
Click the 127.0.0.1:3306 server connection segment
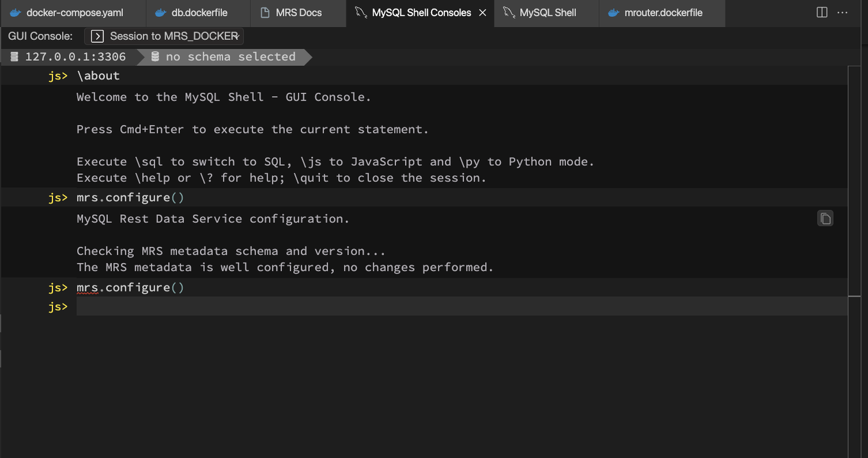(75, 57)
